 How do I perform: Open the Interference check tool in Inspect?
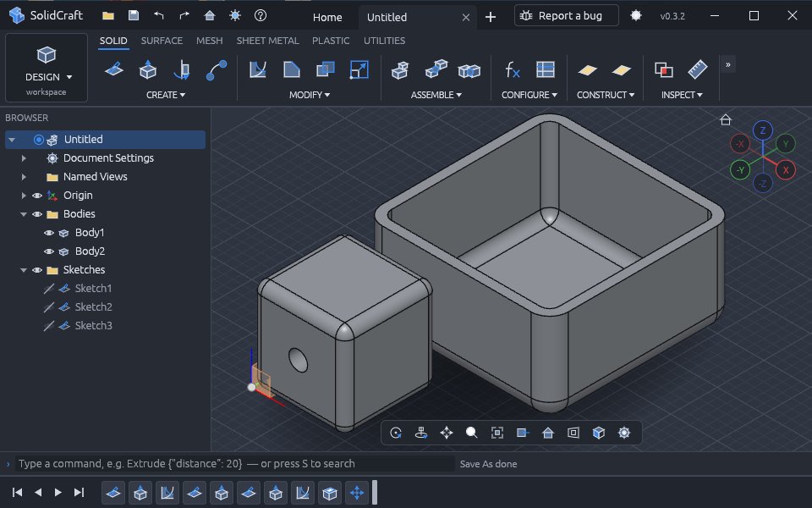[663, 69]
